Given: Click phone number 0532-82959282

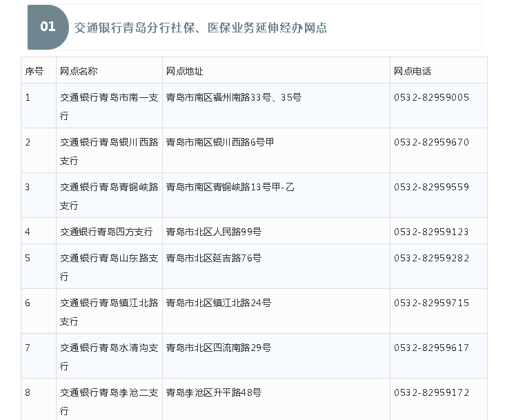Looking at the screenshot, I should click(x=431, y=258).
